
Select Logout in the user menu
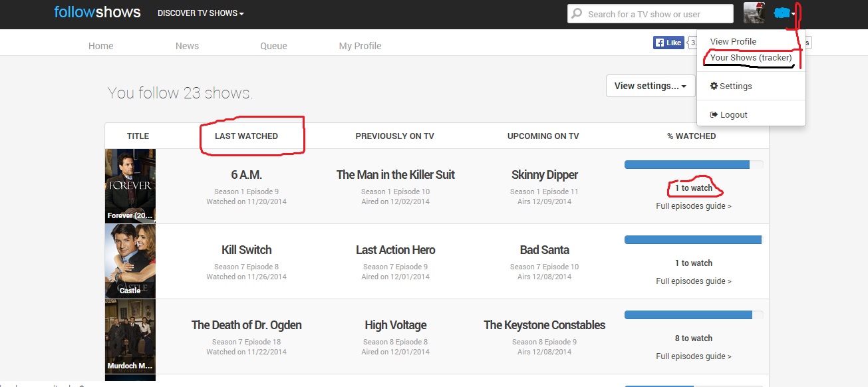coord(729,114)
